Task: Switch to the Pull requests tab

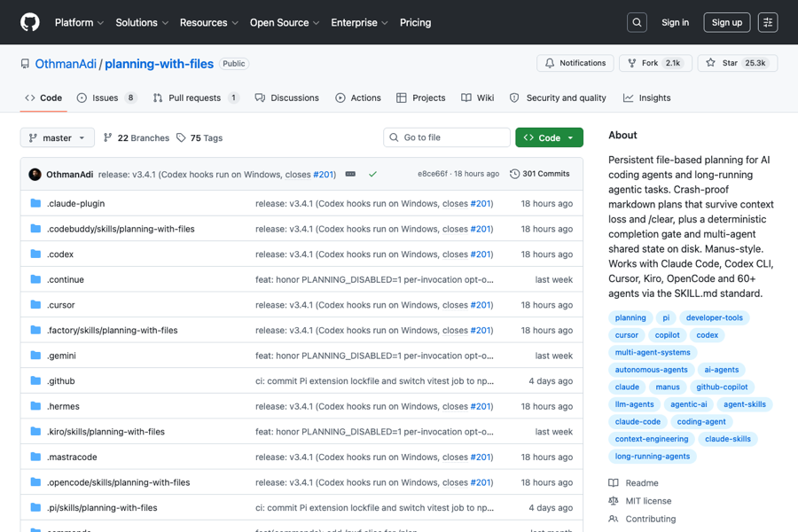Action: (x=196, y=98)
